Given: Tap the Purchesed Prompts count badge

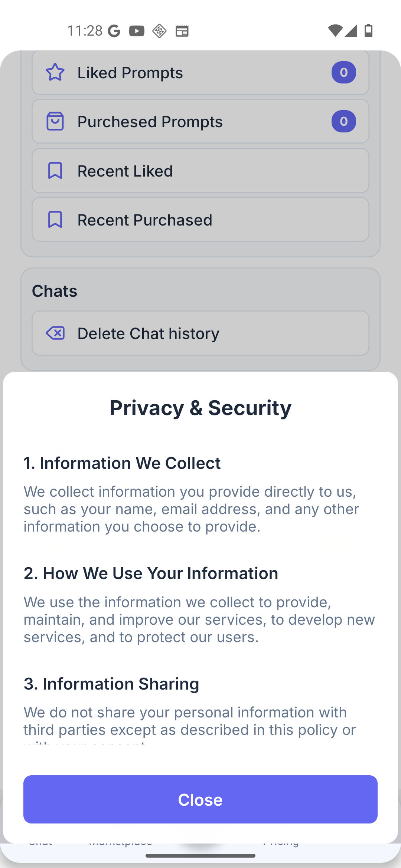Looking at the screenshot, I should click(343, 121).
